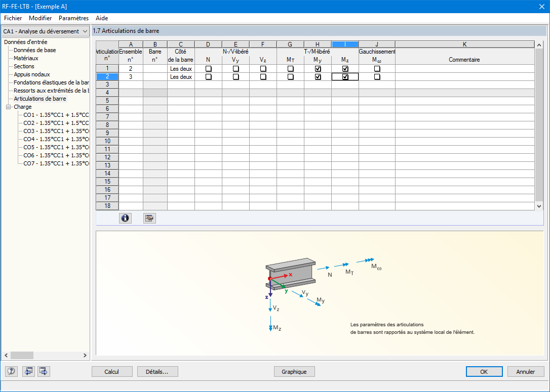Screen dimensions: 550x392
Task: Select Données d'entrée root tree item
Action: point(26,42)
